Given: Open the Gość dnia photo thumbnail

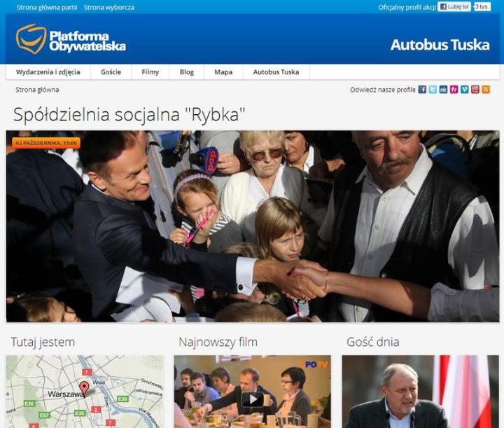Looking at the screenshot, I should click(x=421, y=392).
